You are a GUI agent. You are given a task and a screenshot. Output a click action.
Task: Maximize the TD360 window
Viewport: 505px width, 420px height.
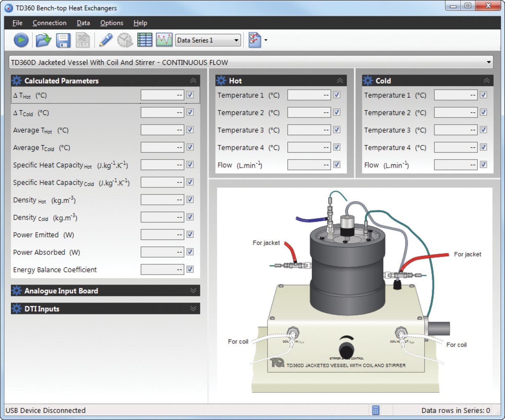tap(468, 6)
